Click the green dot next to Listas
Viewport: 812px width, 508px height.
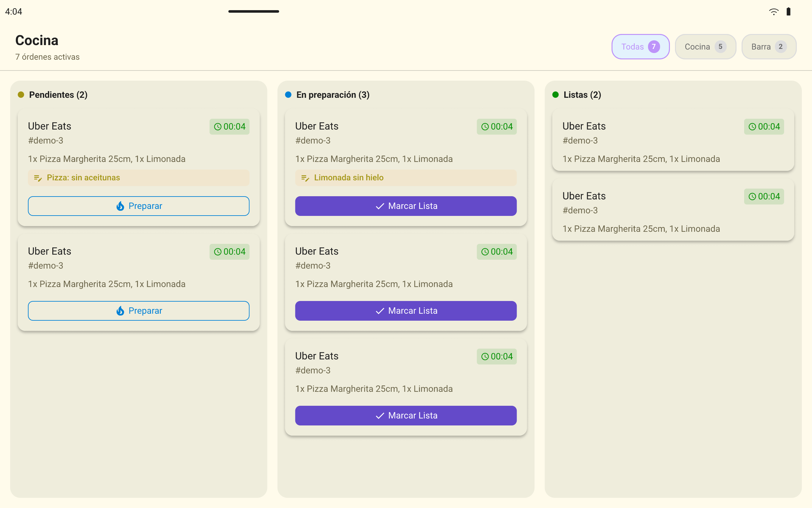point(555,95)
